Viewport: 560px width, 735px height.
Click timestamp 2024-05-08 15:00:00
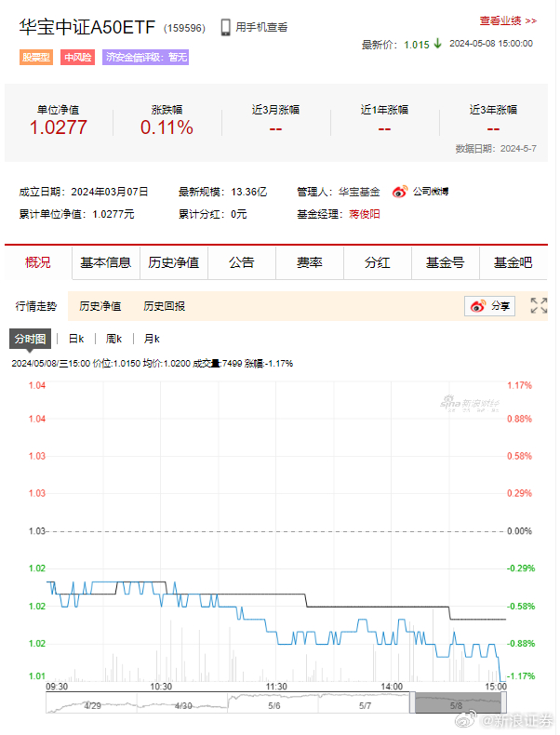(491, 44)
